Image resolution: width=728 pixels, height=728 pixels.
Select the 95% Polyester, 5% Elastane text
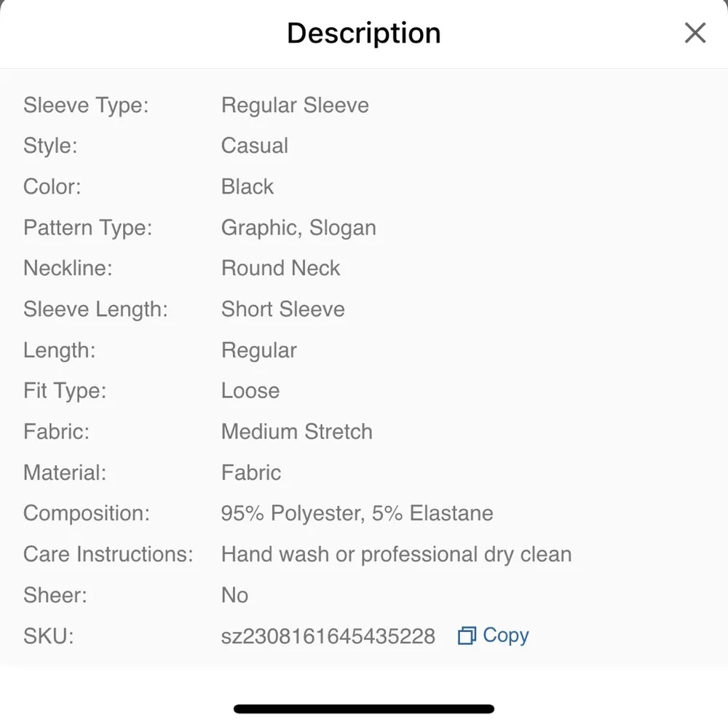tap(357, 513)
